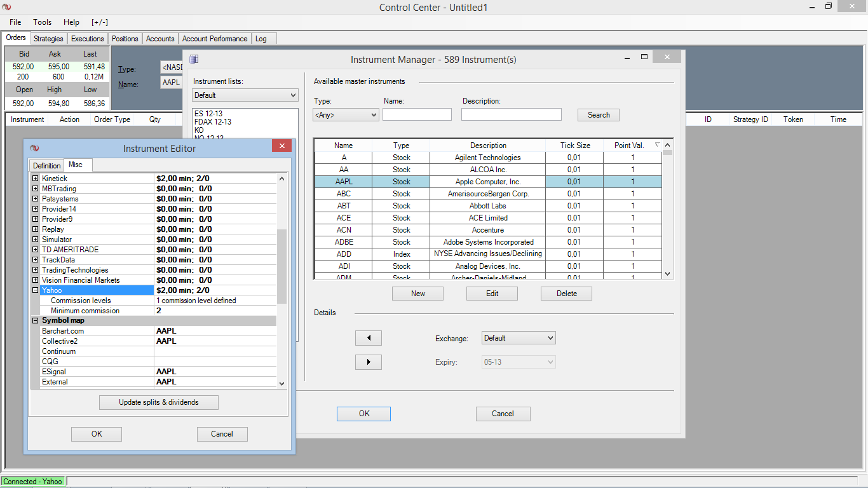Click the instrument table scrollbar down arrow
Screen dimensions: 868x488
[x=667, y=274]
